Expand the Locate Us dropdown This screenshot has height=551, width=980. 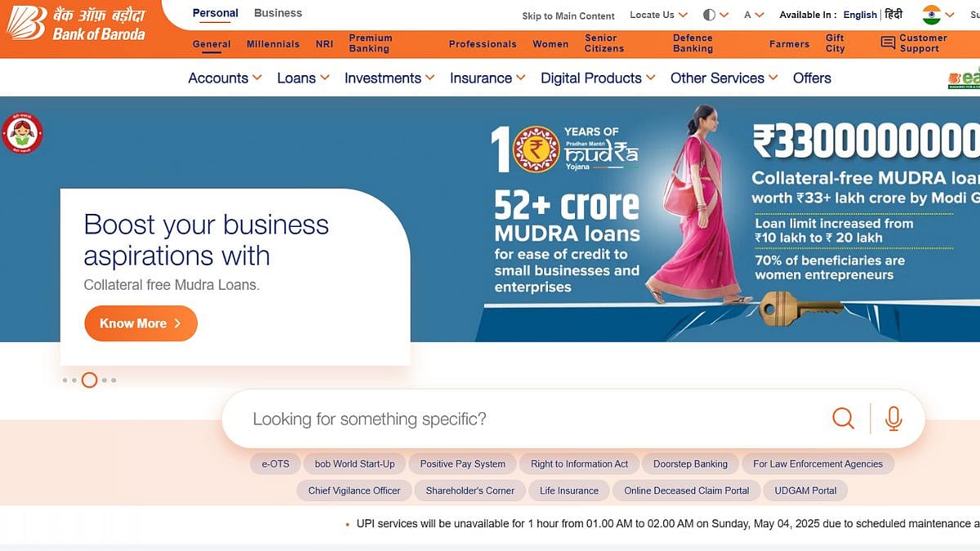pos(658,15)
